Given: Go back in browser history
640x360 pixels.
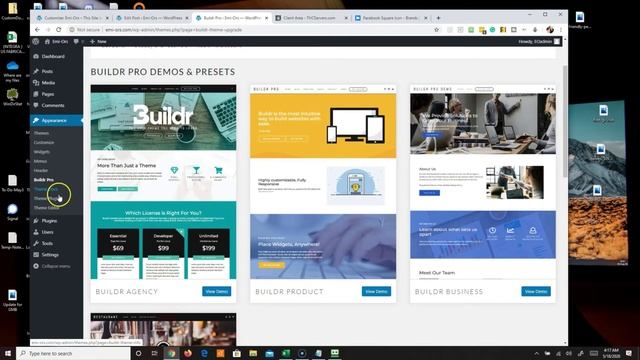Looking at the screenshot, I should (37, 30).
